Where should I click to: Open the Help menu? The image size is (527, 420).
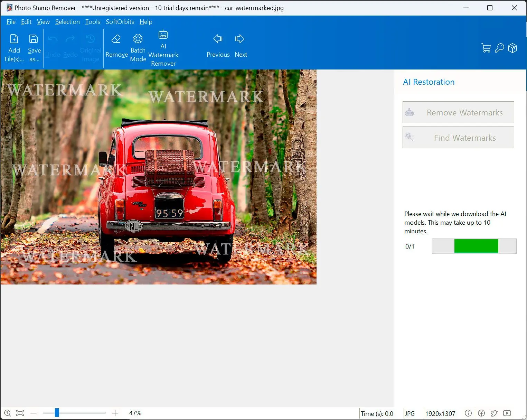tap(146, 22)
